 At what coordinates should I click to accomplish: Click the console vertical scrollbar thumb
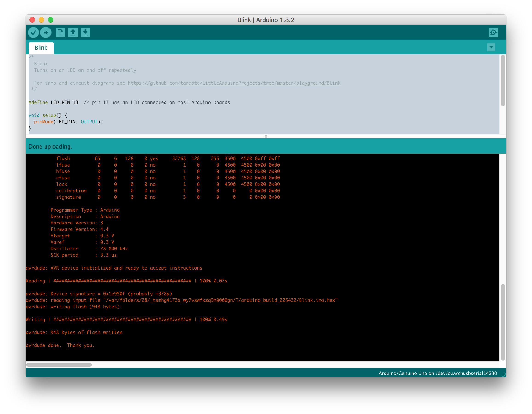503,322
